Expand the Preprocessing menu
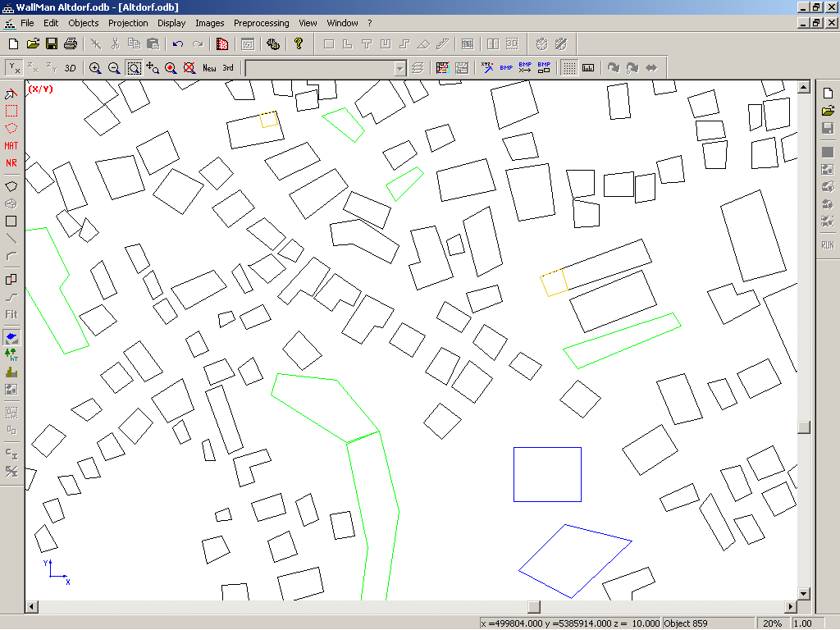Viewport: 840px width, 630px height. [261, 23]
